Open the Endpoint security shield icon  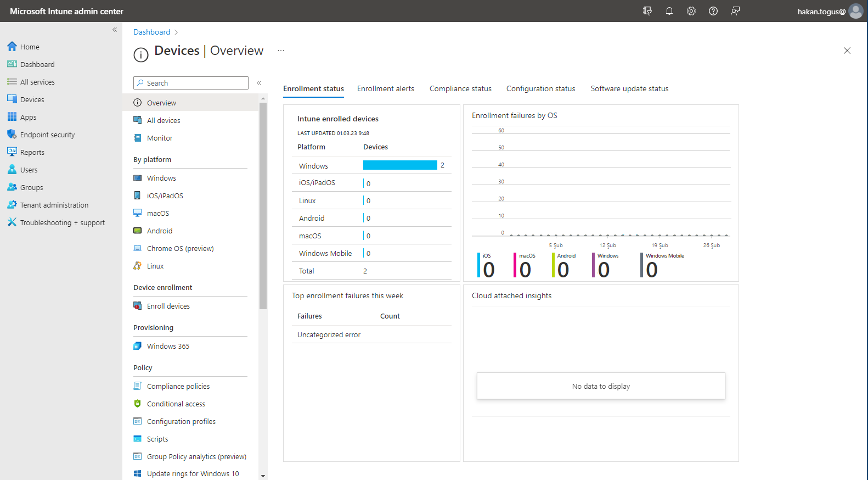point(12,135)
